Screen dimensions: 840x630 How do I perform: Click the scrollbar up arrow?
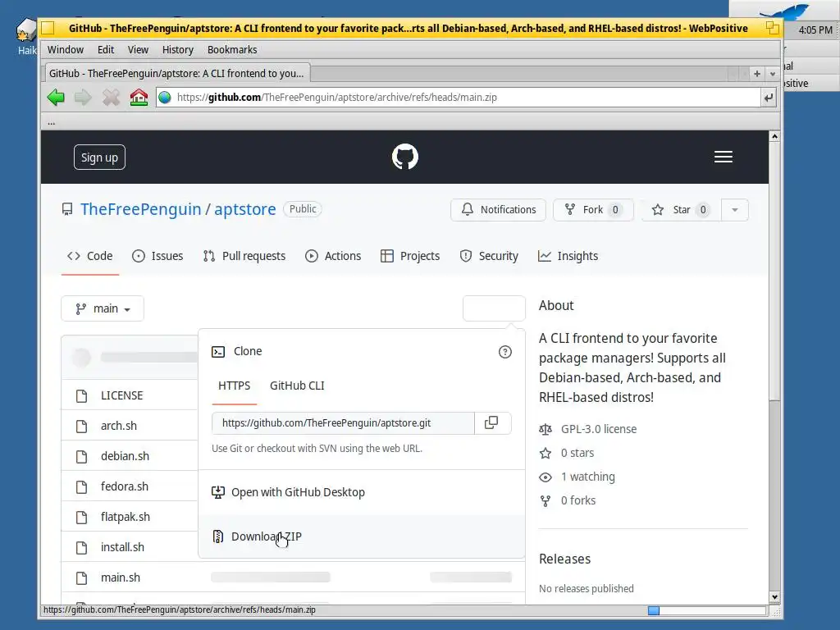pyautogui.click(x=774, y=137)
